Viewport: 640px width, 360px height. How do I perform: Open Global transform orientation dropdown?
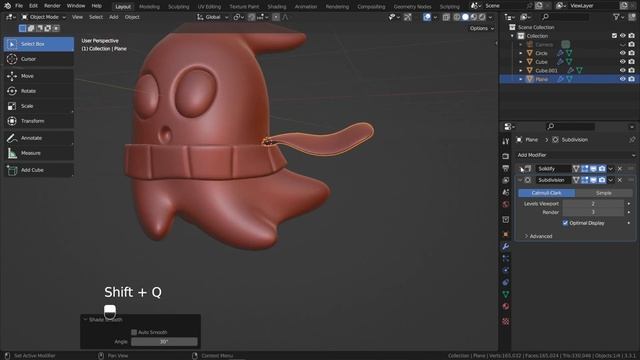coord(212,17)
